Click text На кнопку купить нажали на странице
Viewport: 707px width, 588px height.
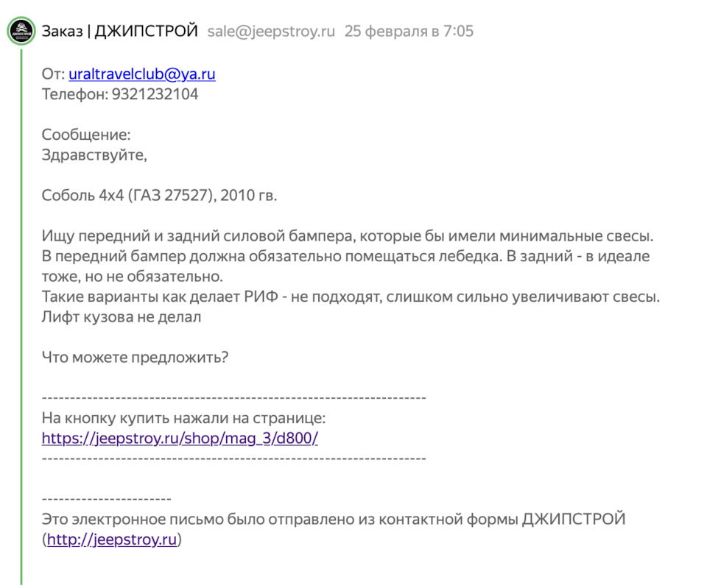[183, 418]
